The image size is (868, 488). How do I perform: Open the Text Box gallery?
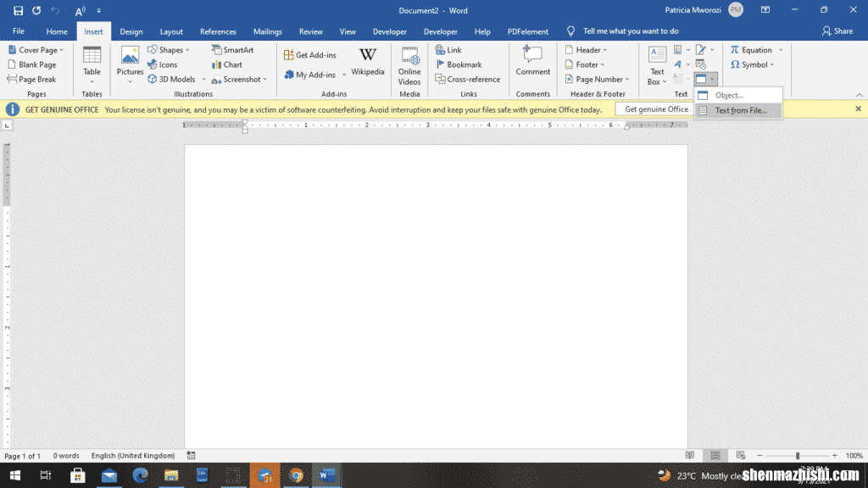pos(657,65)
